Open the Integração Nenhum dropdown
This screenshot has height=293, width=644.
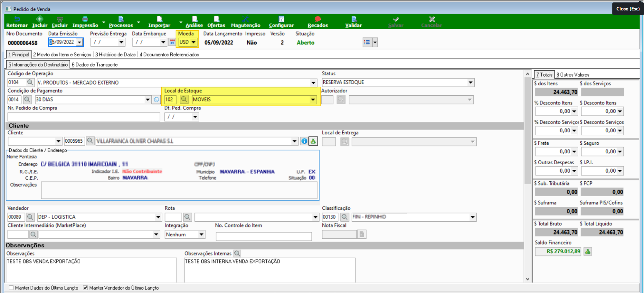click(x=201, y=235)
